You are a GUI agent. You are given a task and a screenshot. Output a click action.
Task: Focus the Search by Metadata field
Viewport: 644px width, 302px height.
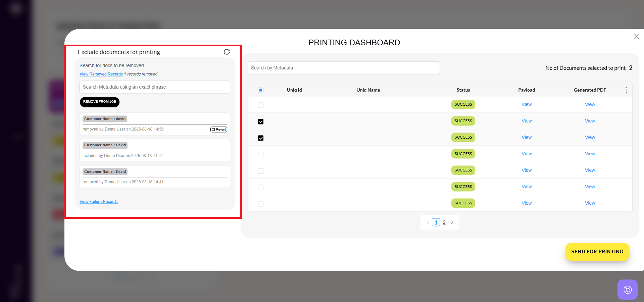point(343,68)
